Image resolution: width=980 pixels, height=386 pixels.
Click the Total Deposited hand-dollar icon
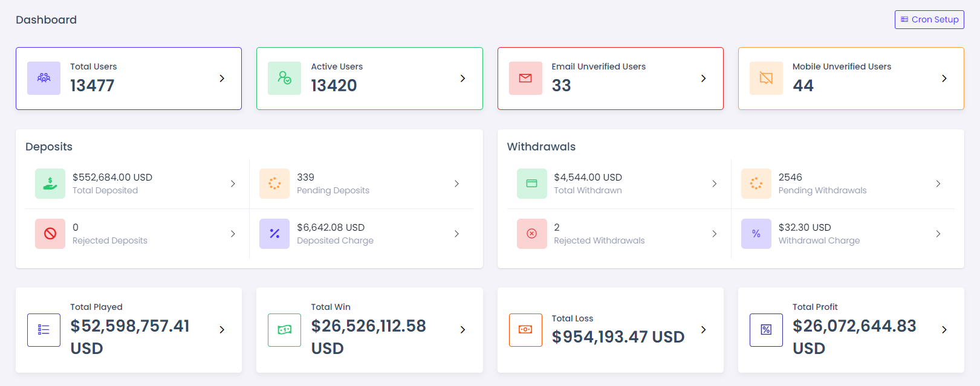tap(50, 184)
